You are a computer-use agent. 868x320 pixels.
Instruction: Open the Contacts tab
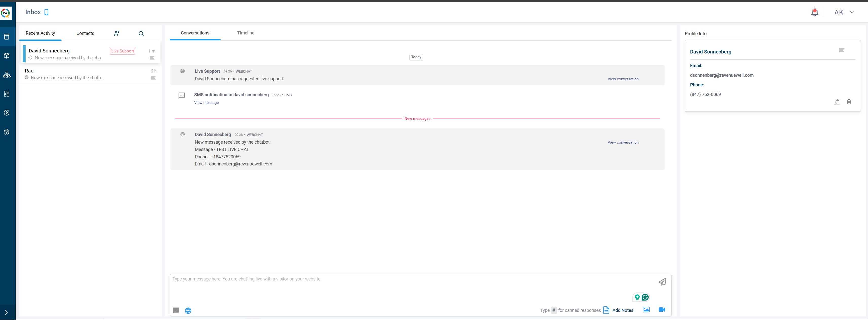tap(85, 33)
